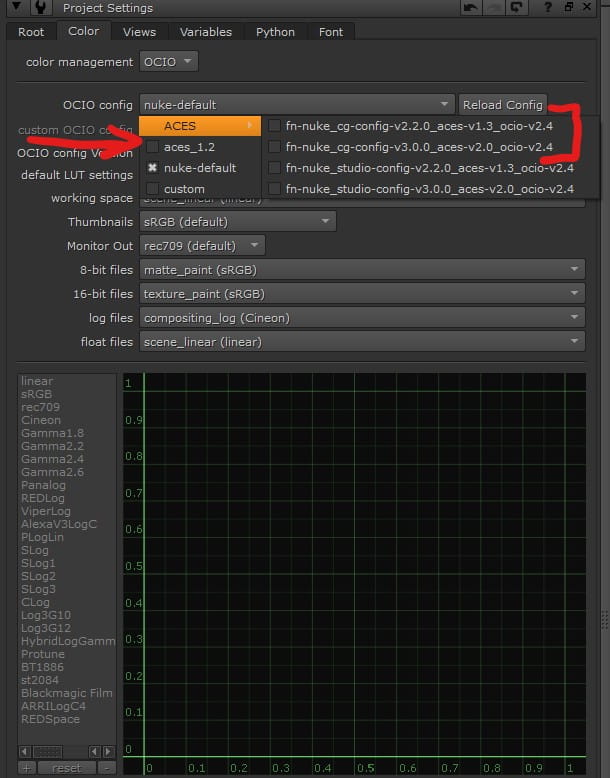
Task: Open the ACES submenu entry
Action: pyautogui.click(x=200, y=126)
